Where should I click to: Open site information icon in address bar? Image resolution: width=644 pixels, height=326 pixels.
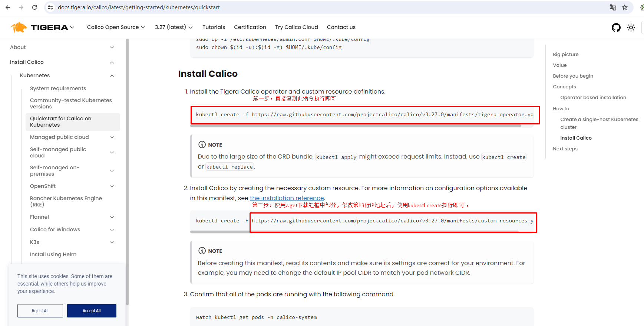[51, 7]
